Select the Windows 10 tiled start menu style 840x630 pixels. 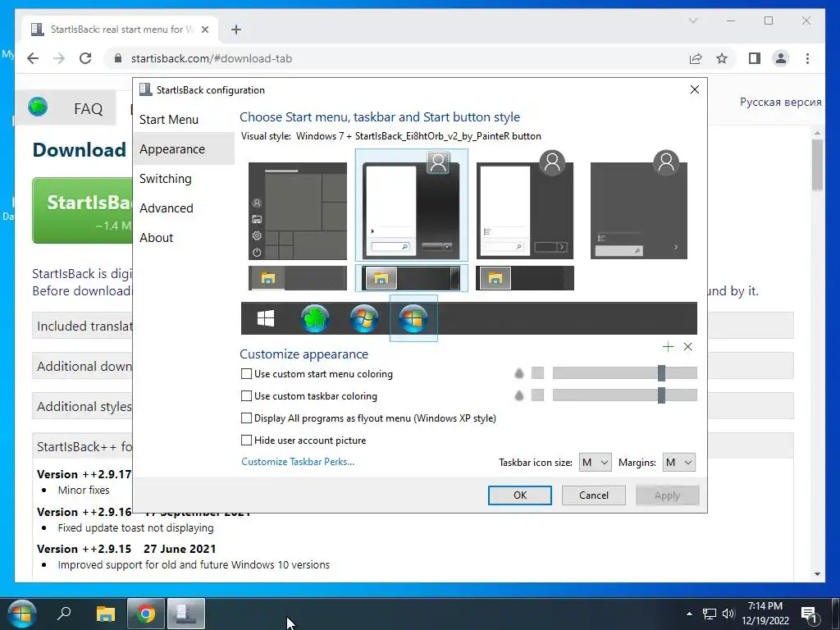(297, 211)
